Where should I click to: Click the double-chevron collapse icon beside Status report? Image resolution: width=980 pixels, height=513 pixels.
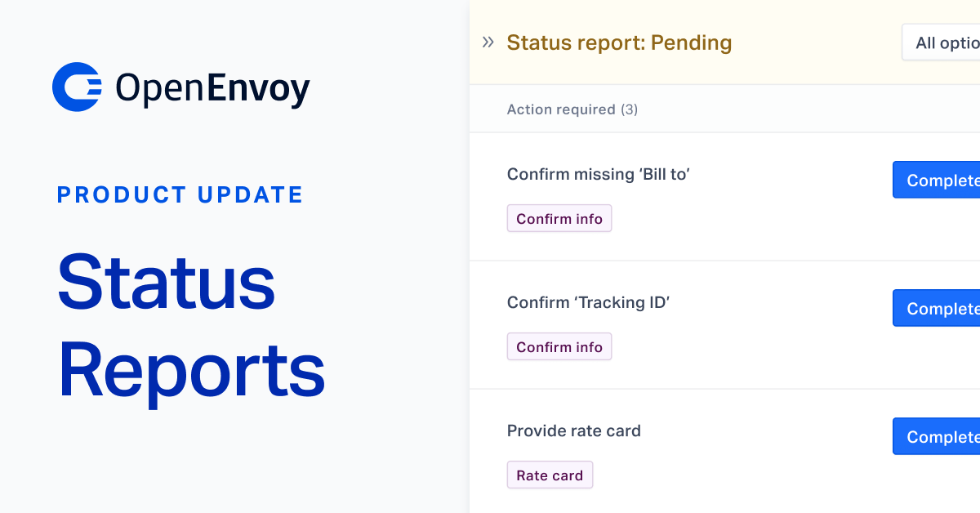488,42
